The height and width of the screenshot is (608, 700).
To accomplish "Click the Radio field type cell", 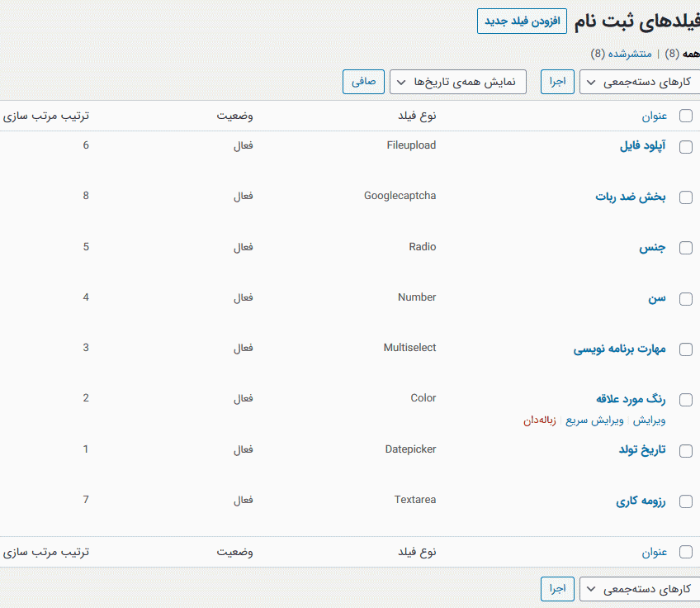I will (423, 247).
